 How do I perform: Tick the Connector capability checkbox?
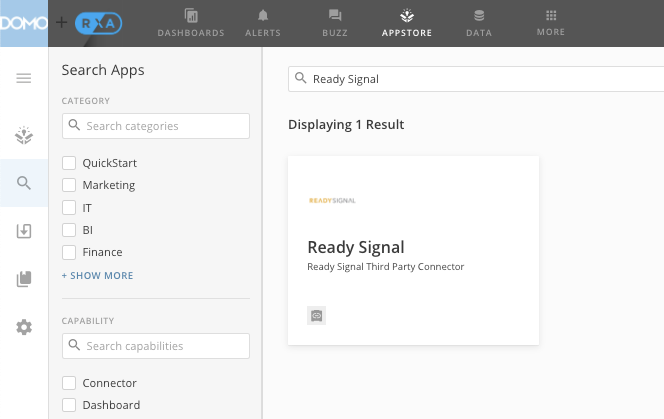click(x=69, y=383)
